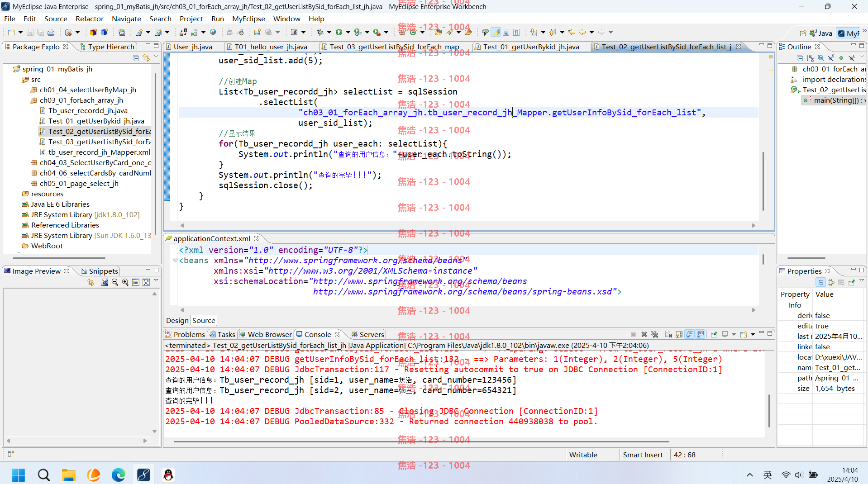
Task: Collapse the beans element fold marker
Action: (175, 260)
